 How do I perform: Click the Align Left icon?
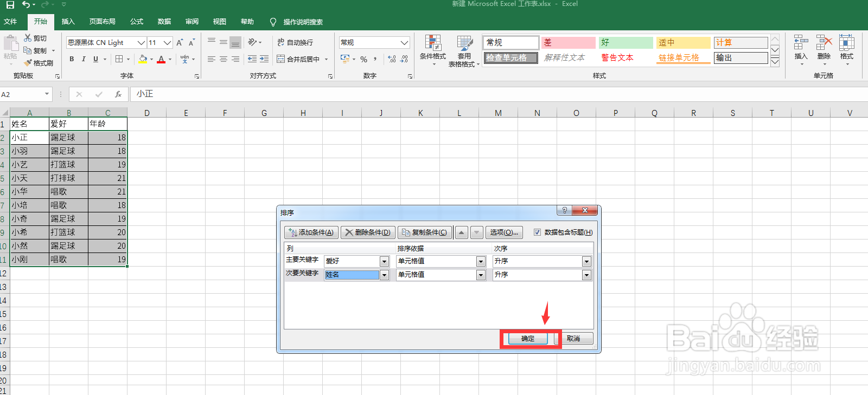pyautogui.click(x=212, y=59)
